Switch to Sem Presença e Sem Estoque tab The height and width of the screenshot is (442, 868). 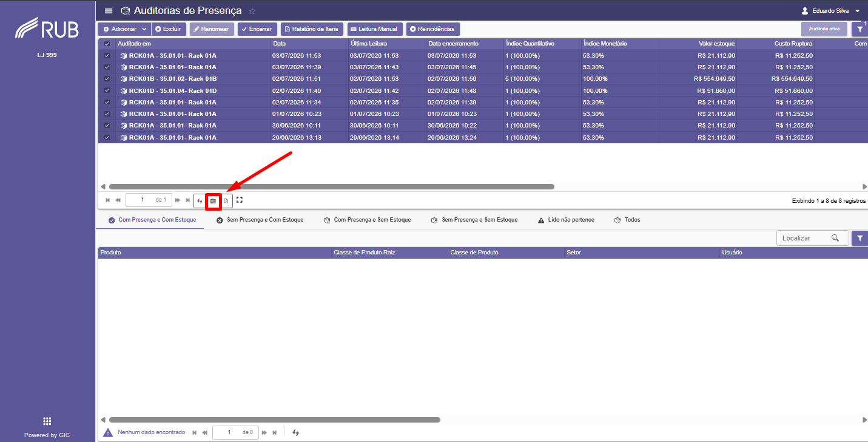tap(474, 220)
